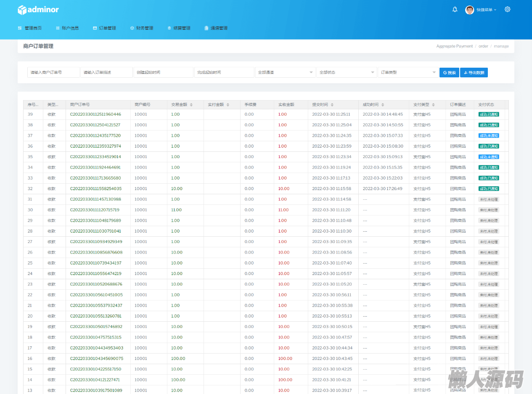
Task: Sort by 提交时间 column sort arrows
Action: [332, 105]
